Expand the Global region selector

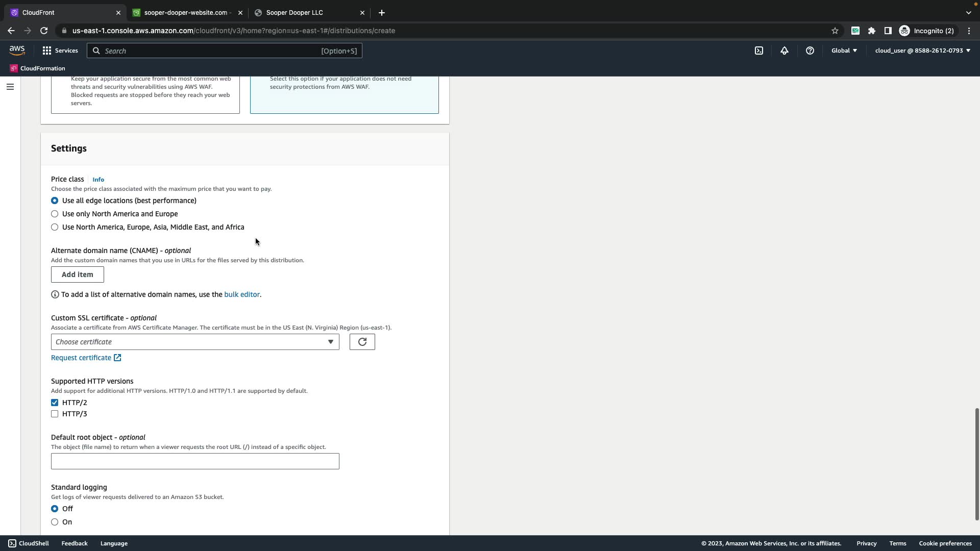(x=844, y=51)
